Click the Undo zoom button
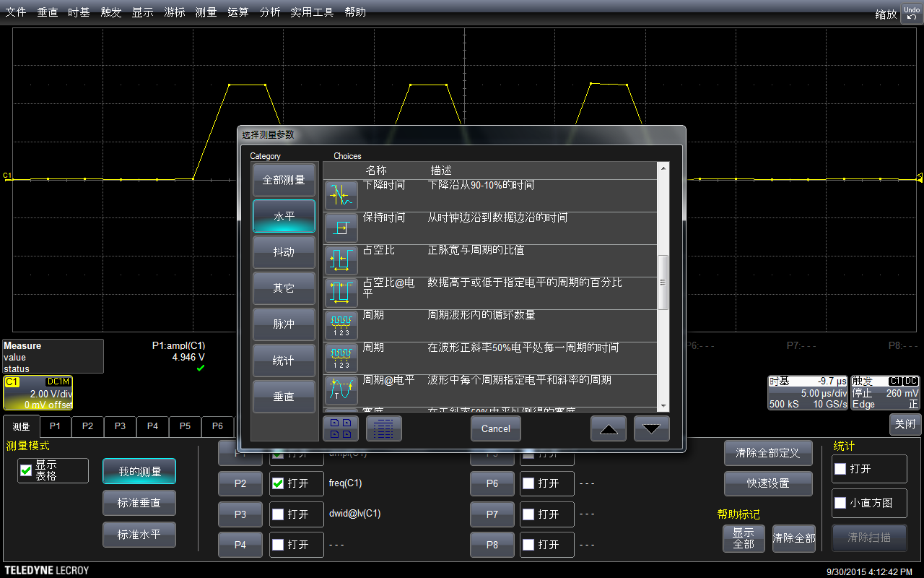The height and width of the screenshot is (578, 924). coord(912,13)
